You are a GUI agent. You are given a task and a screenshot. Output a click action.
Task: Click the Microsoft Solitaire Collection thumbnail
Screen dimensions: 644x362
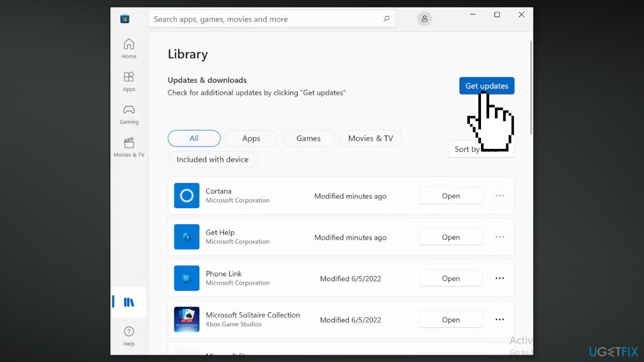click(x=187, y=319)
